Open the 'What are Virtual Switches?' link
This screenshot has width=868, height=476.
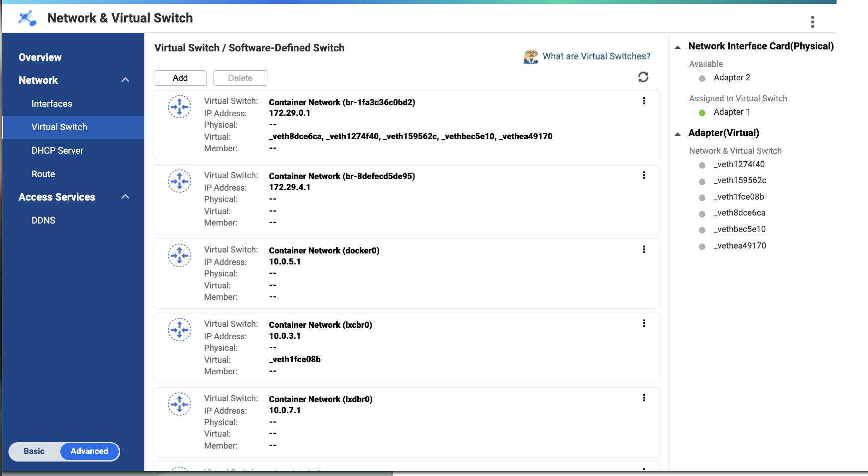(x=596, y=56)
